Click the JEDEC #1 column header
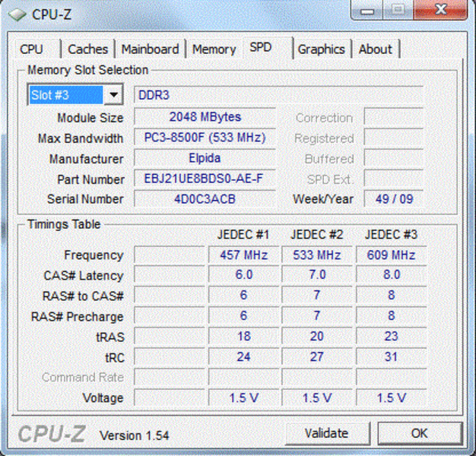The height and width of the screenshot is (456, 476). [243, 235]
